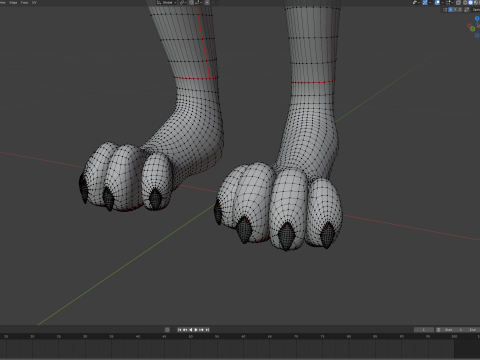Toggle viewport gizmos display
The height and width of the screenshot is (360, 480).
[x=425, y=2]
